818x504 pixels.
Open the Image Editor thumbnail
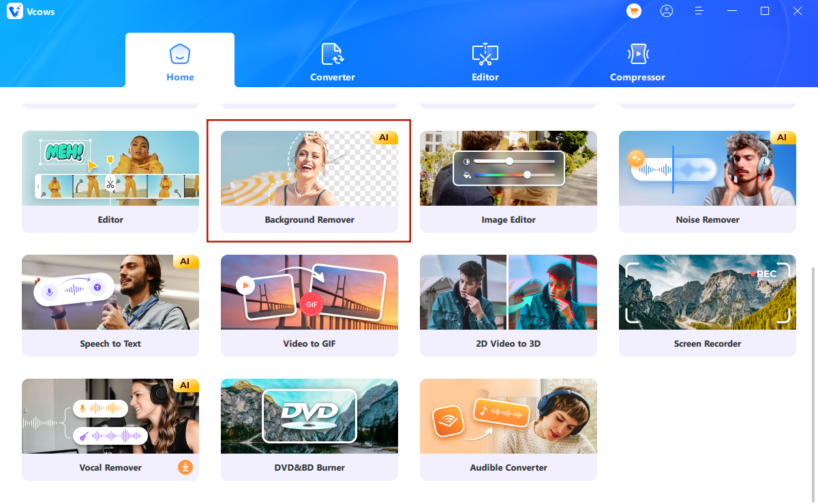[x=509, y=168]
